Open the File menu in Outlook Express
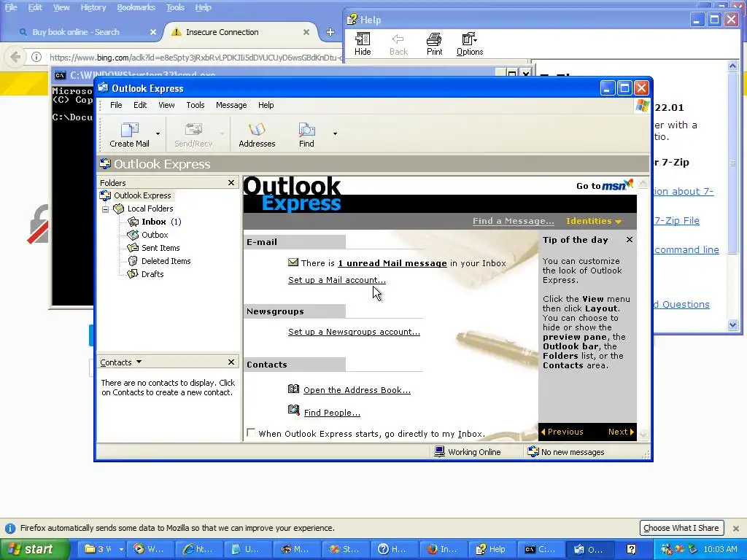Screen dimensions: 747x560 116,105
